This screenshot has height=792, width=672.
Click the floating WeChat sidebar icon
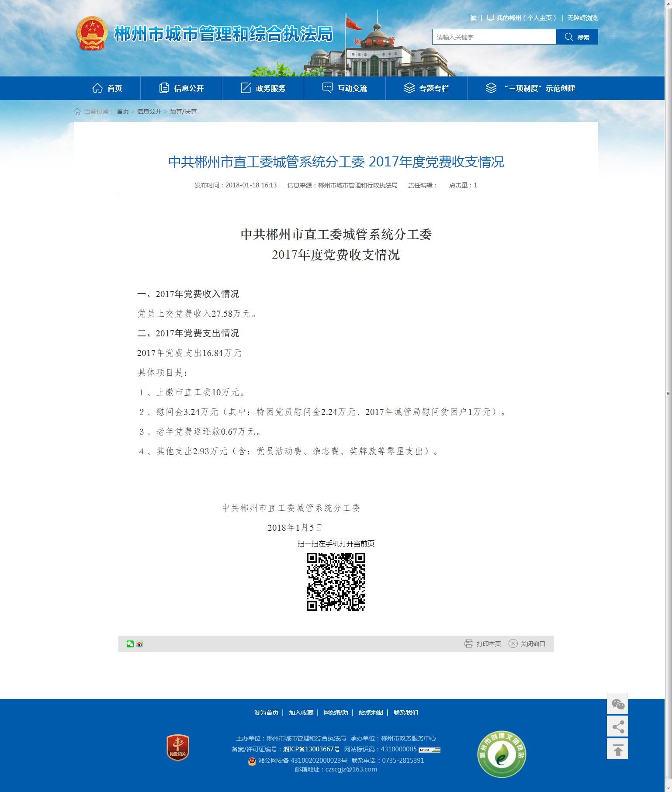pos(617,703)
